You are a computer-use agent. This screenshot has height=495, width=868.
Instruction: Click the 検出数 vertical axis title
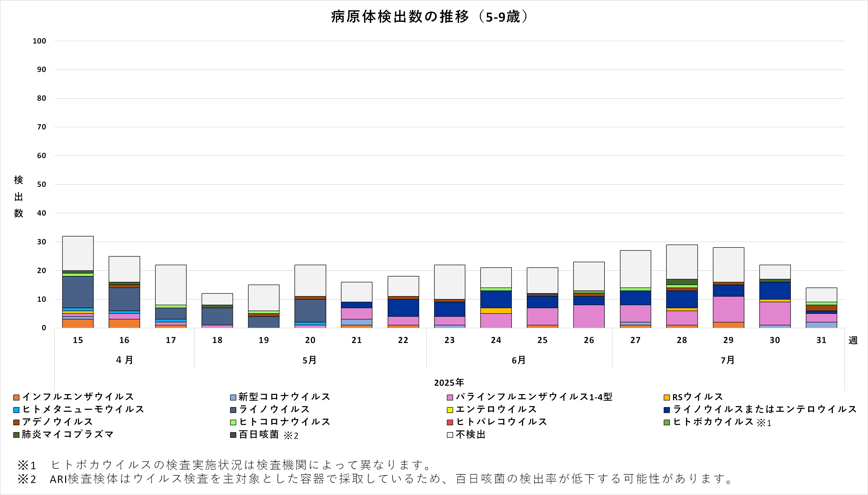click(x=18, y=196)
